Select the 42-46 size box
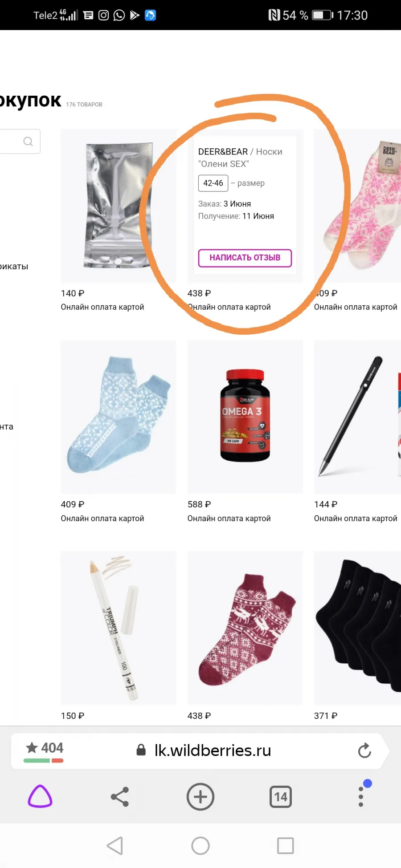The width and height of the screenshot is (401, 868). click(213, 183)
